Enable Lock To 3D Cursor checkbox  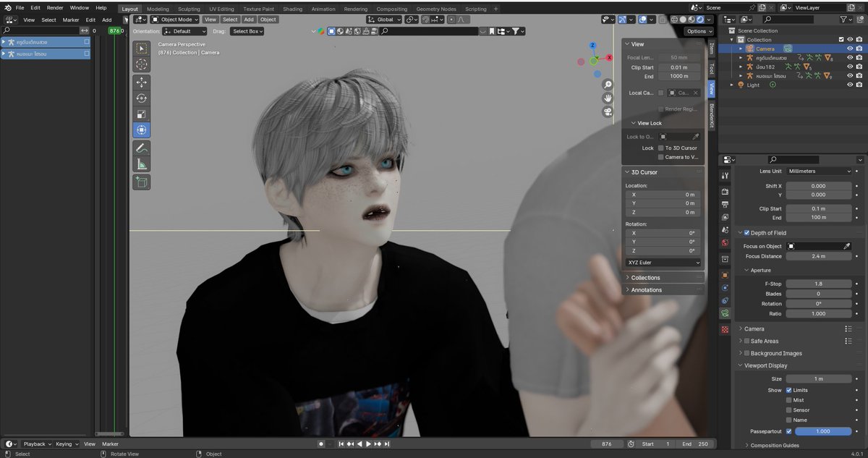pyautogui.click(x=661, y=148)
